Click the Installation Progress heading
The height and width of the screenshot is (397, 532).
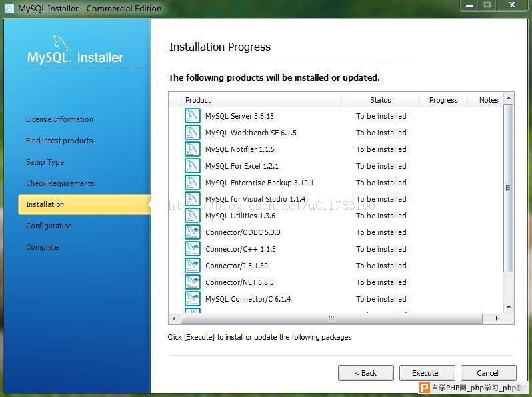220,47
